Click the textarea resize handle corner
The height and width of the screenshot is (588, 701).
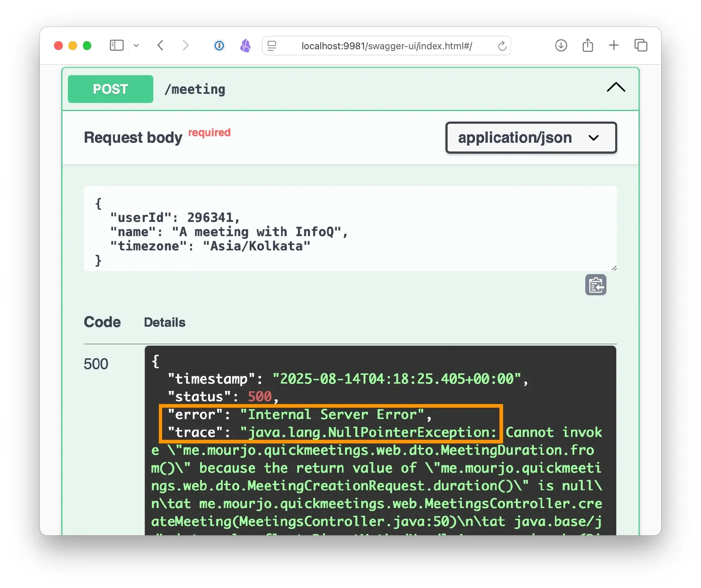(614, 268)
